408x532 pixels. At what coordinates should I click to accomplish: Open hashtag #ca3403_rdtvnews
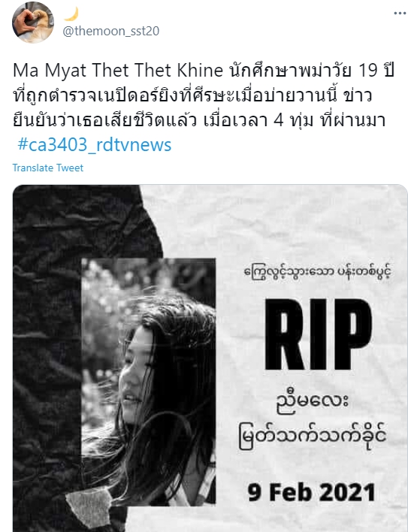coord(94,144)
